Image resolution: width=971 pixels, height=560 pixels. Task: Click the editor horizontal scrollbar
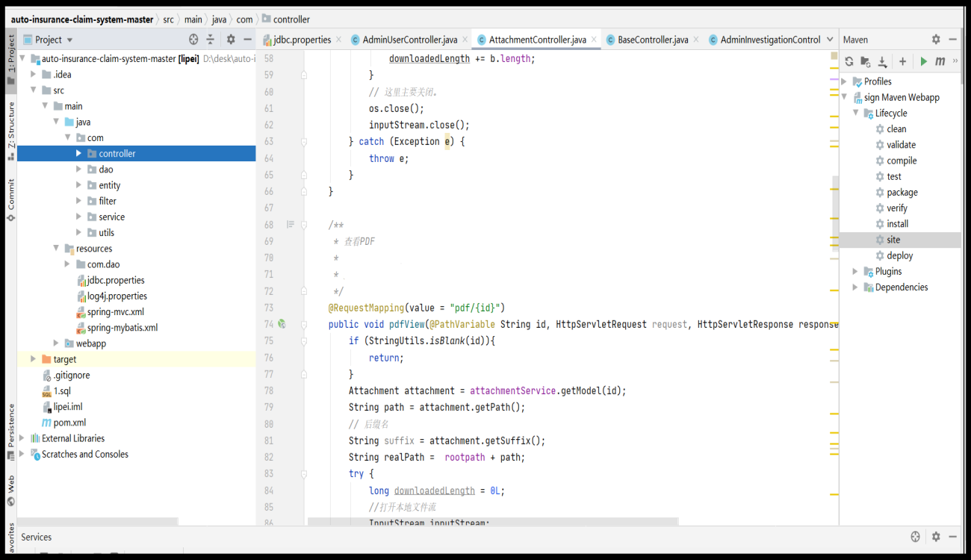(493, 521)
